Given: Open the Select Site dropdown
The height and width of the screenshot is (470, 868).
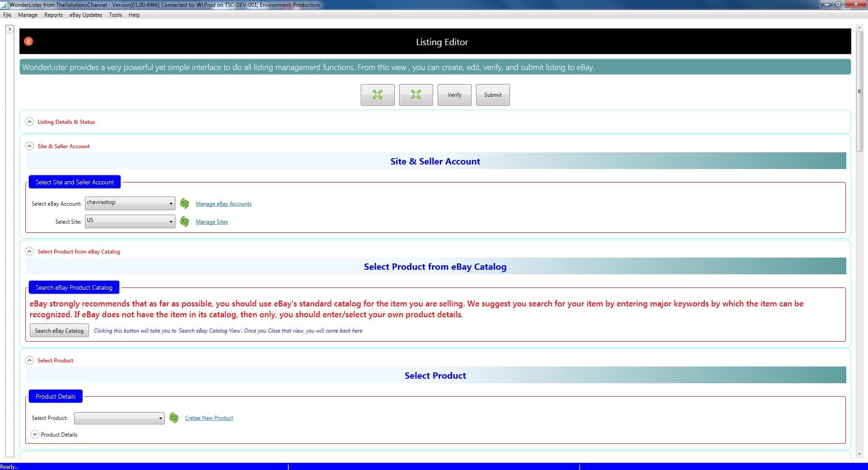Looking at the screenshot, I should tap(130, 221).
